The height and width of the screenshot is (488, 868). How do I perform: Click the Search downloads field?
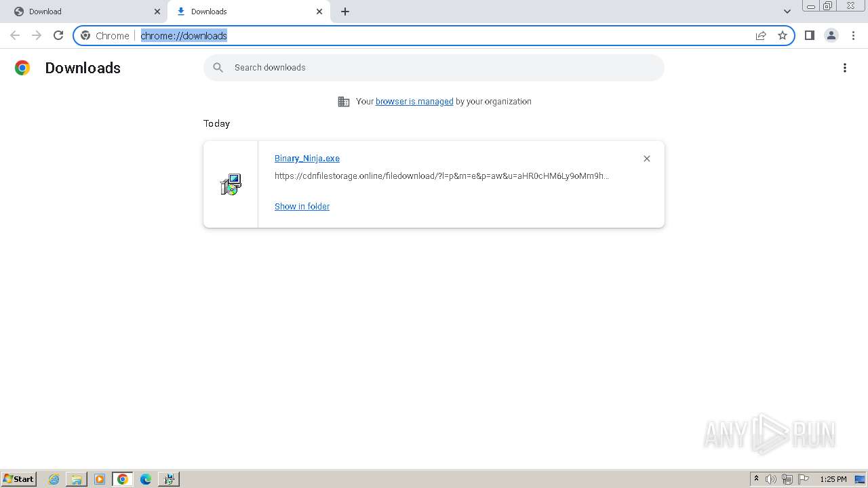(x=434, y=68)
